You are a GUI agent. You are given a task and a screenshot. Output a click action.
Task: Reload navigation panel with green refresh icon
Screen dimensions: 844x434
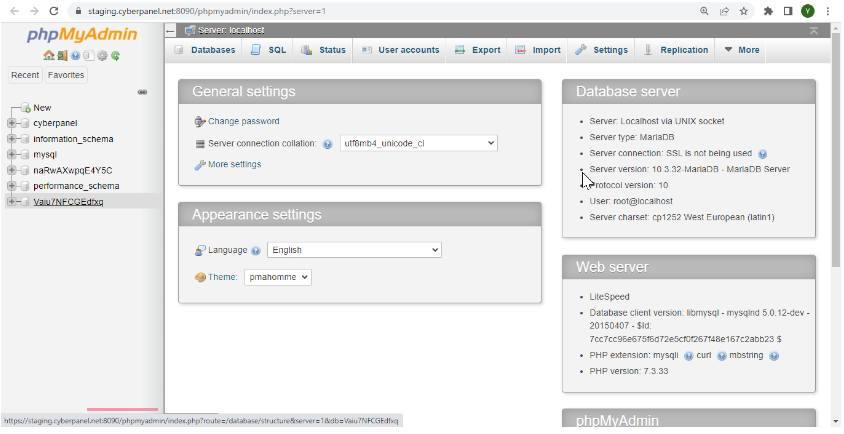[115, 55]
